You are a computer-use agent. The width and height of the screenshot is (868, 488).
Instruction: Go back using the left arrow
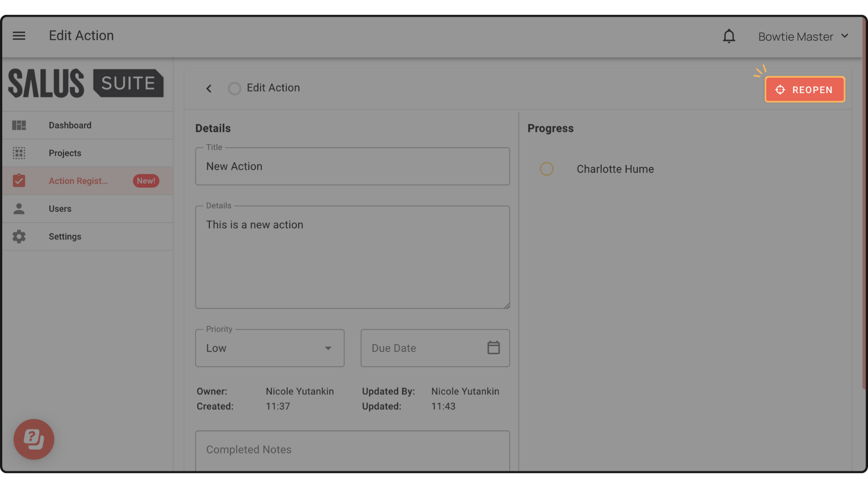tap(209, 89)
